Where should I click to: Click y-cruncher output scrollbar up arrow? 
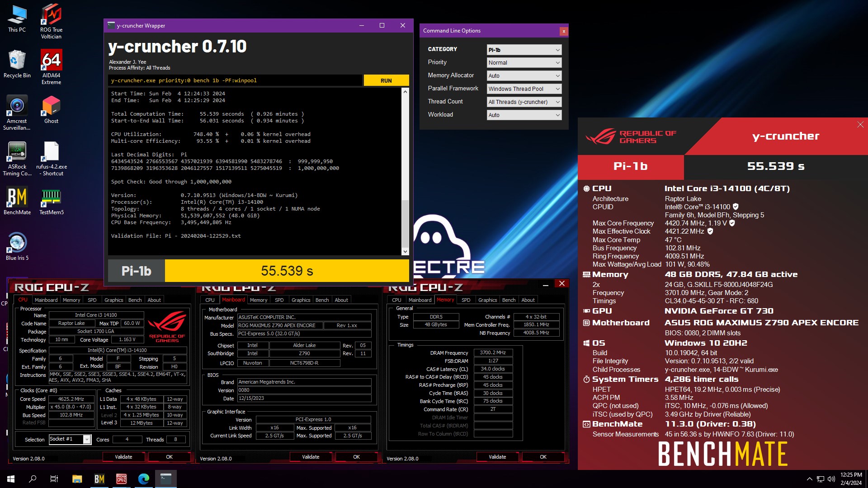pos(405,92)
